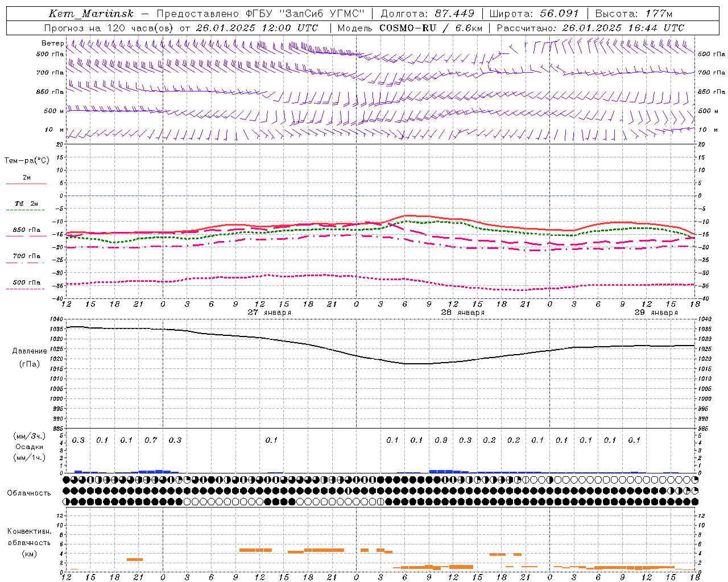Click the 'Конвективн.' convective cloud label

(x=29, y=531)
